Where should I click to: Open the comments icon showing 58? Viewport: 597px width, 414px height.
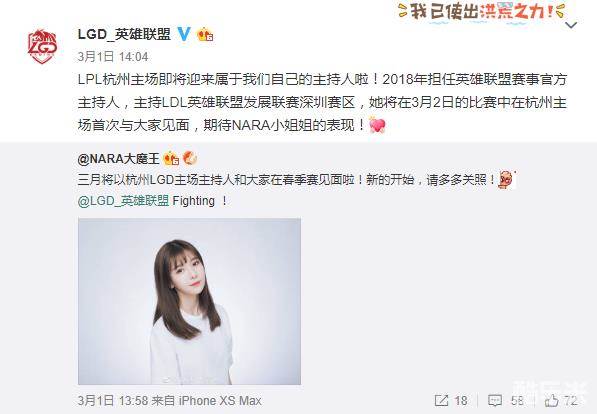[506, 400]
